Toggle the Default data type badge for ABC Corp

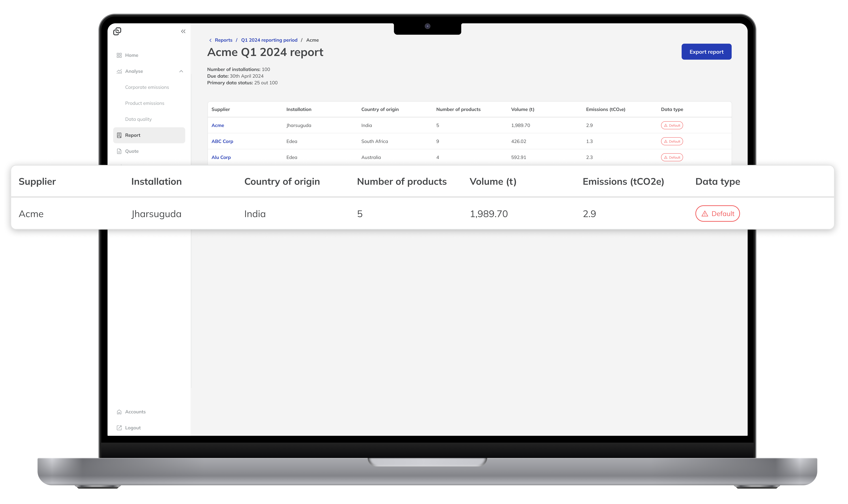[672, 141]
